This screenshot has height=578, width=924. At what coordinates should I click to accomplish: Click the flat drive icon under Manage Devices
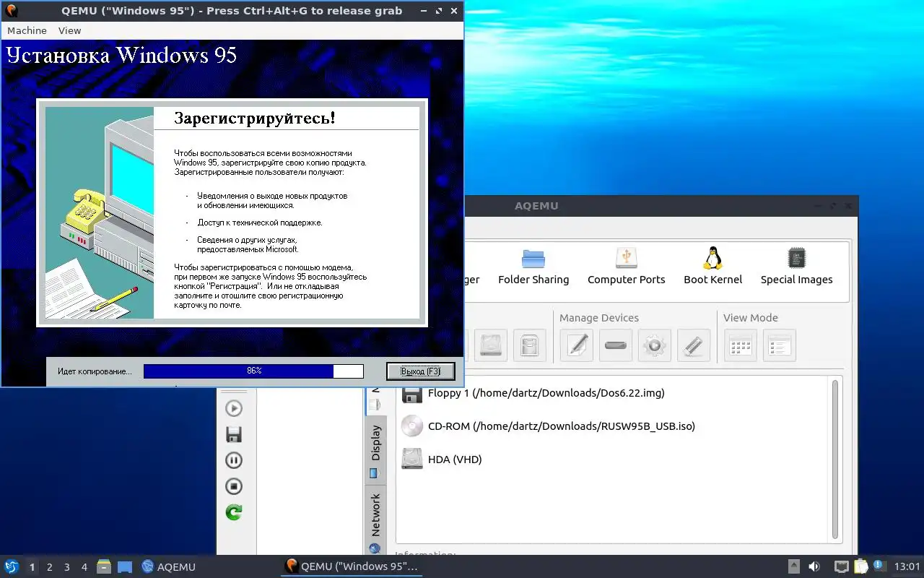[615, 345]
